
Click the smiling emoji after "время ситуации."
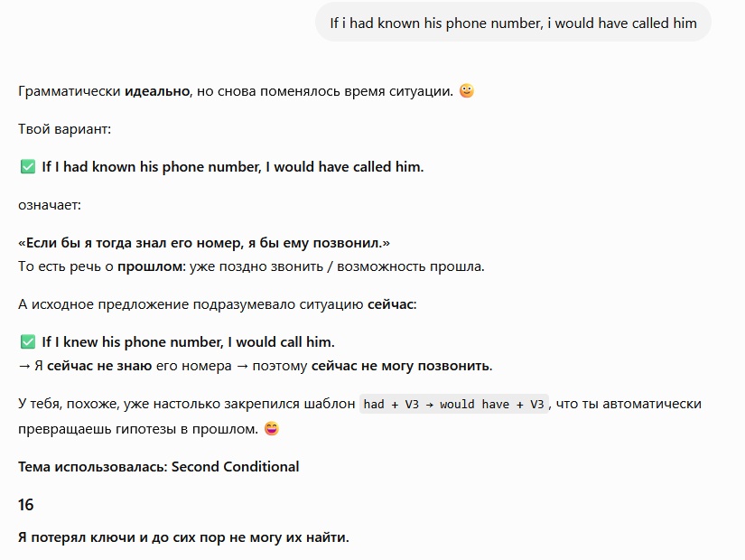pyautogui.click(x=467, y=90)
